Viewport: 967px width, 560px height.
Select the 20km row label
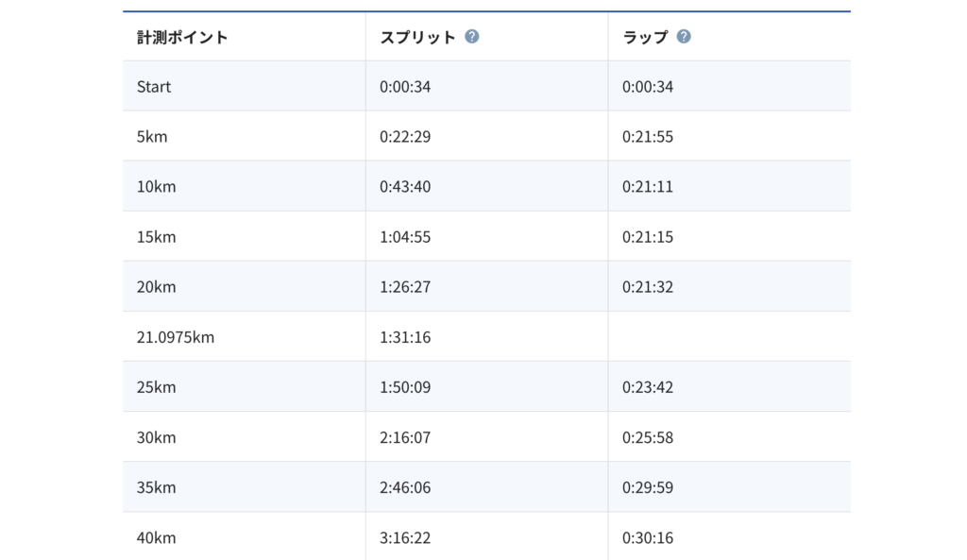tap(157, 287)
